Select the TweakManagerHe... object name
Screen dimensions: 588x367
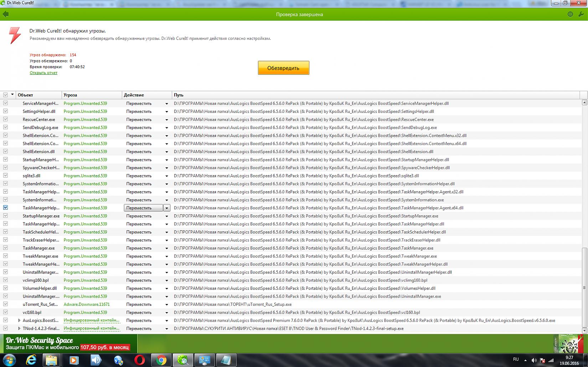click(x=41, y=264)
